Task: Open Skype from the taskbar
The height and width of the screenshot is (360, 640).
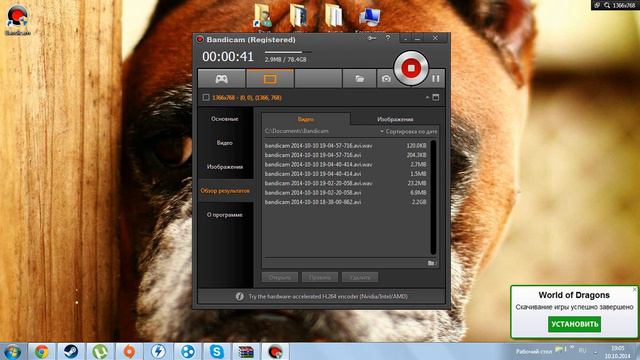Action: point(217,351)
